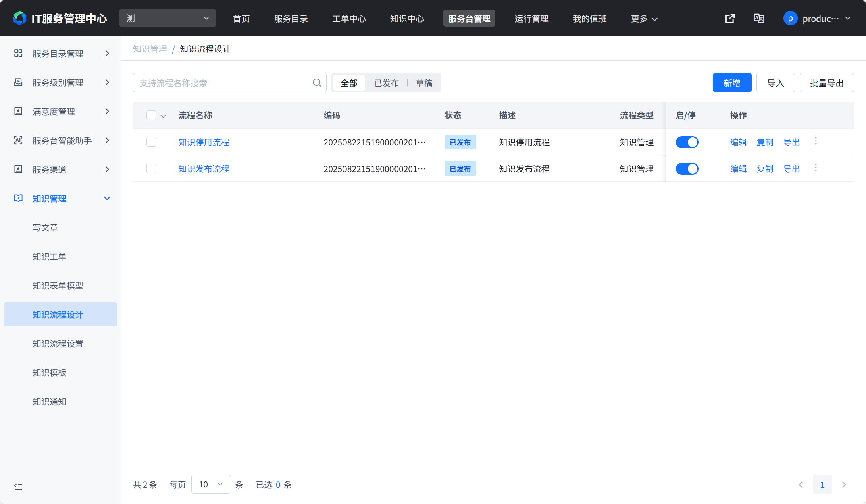This screenshot has height=504, width=866.
Task: Switch to the 草稿 filter tab
Action: pos(424,83)
